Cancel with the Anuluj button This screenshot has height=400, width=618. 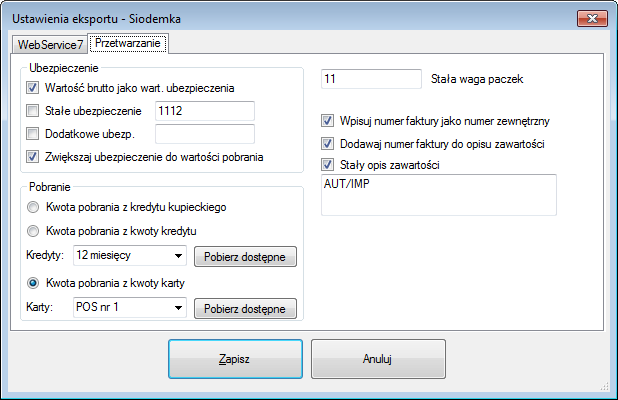378,359
